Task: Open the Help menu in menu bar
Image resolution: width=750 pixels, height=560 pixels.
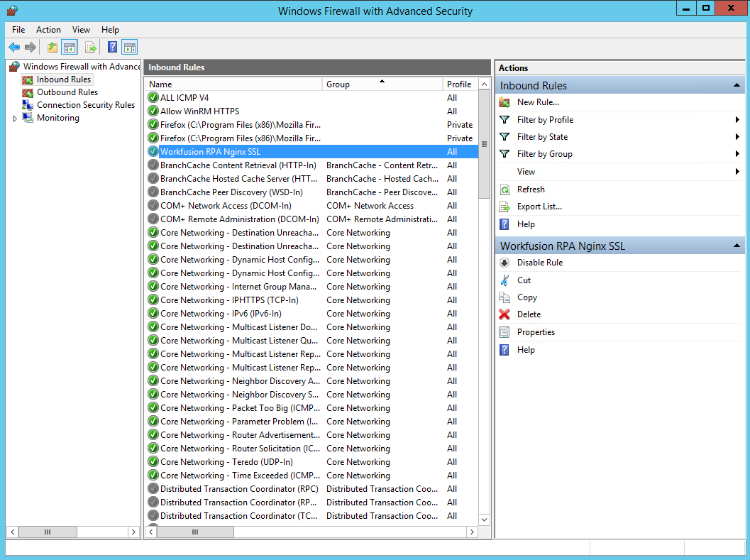Action: [x=110, y=30]
